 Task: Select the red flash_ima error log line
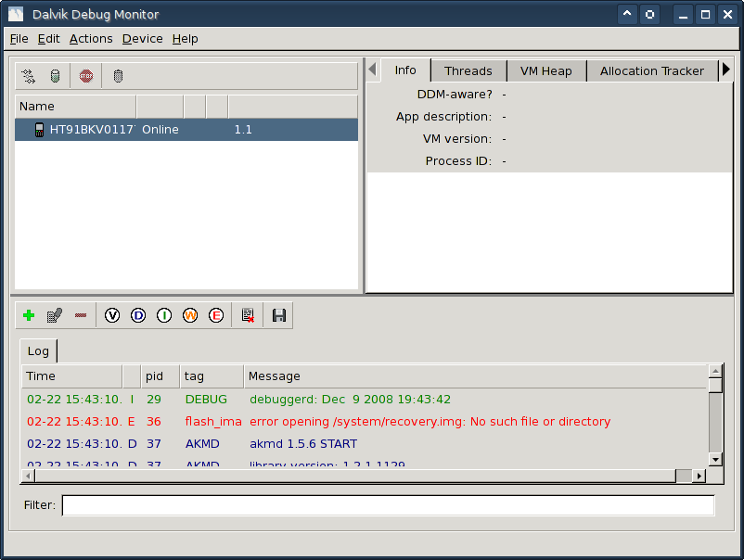pyautogui.click(x=365, y=422)
